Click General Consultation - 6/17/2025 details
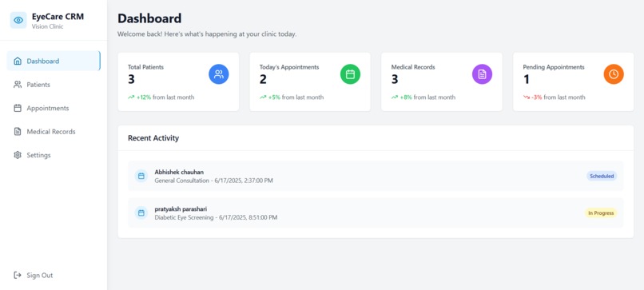This screenshot has width=644, height=290. [x=213, y=181]
